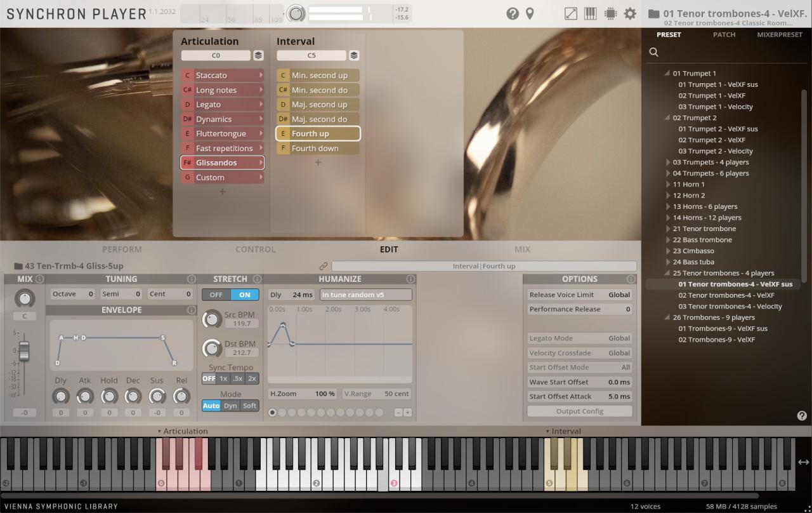Click the location pin icon in header
The image size is (812, 513).
click(x=530, y=13)
